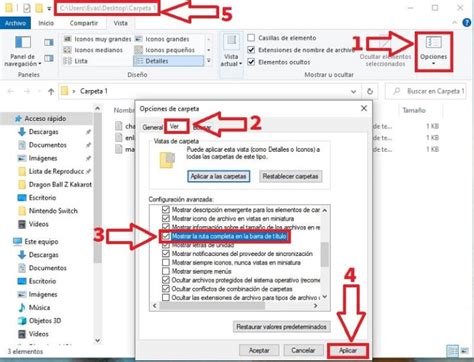Expand the address bar history dropdown
Screen dimensions: 474x362
pos(353,91)
